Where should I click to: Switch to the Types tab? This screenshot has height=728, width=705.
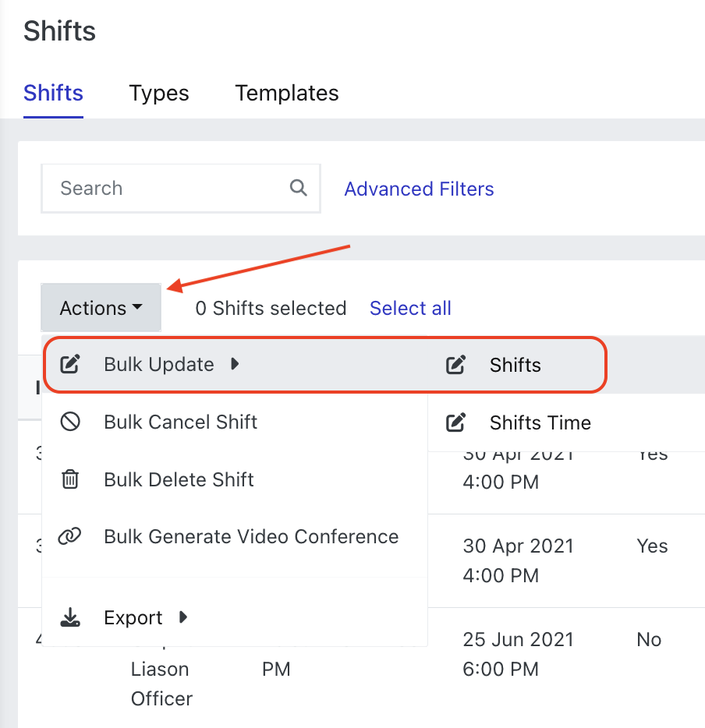[x=159, y=94]
